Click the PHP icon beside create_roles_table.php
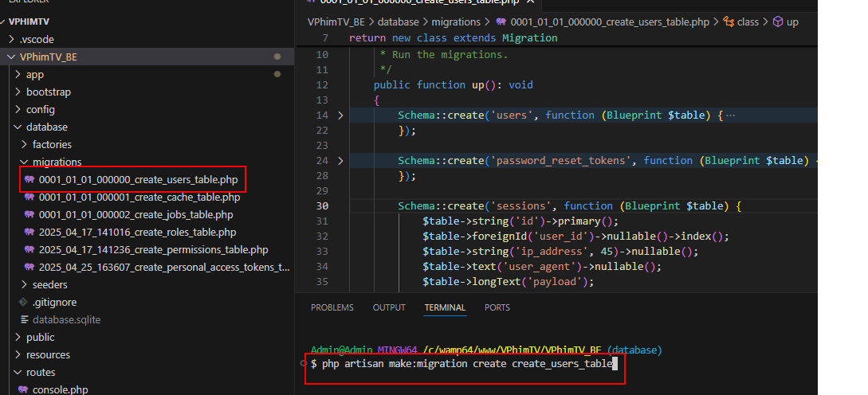The width and height of the screenshot is (868, 395). click(x=29, y=233)
